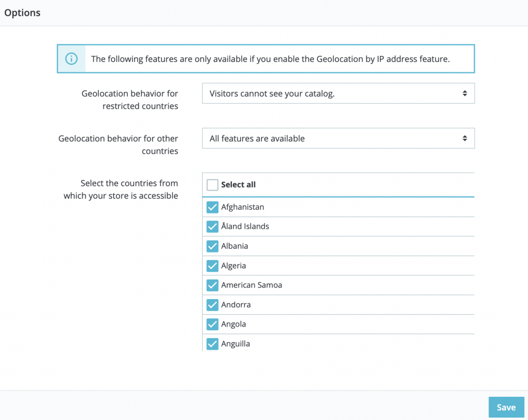Toggle the Albania checkbox
The height and width of the screenshot is (420, 528).
[212, 246]
